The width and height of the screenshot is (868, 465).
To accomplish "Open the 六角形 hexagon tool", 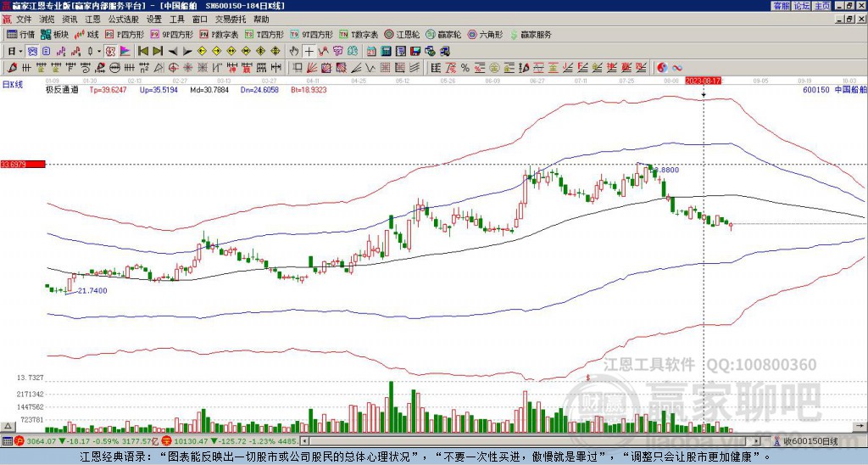I will pos(485,34).
